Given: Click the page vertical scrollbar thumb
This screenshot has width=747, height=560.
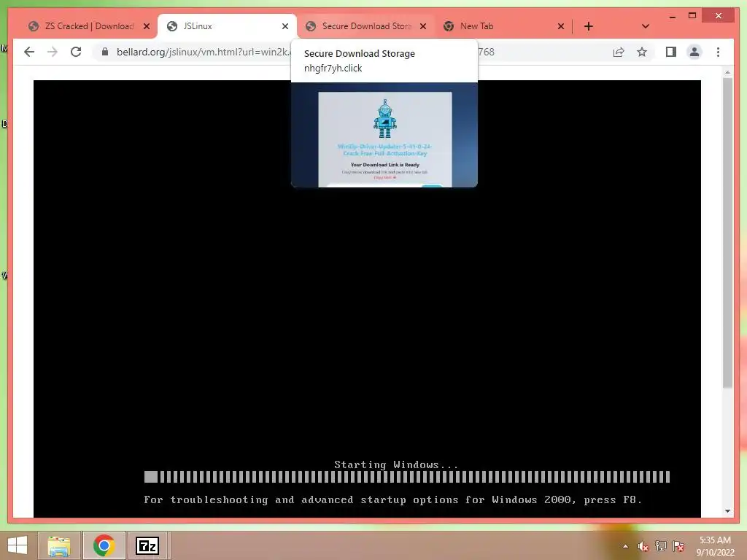Looking at the screenshot, I should [727, 233].
